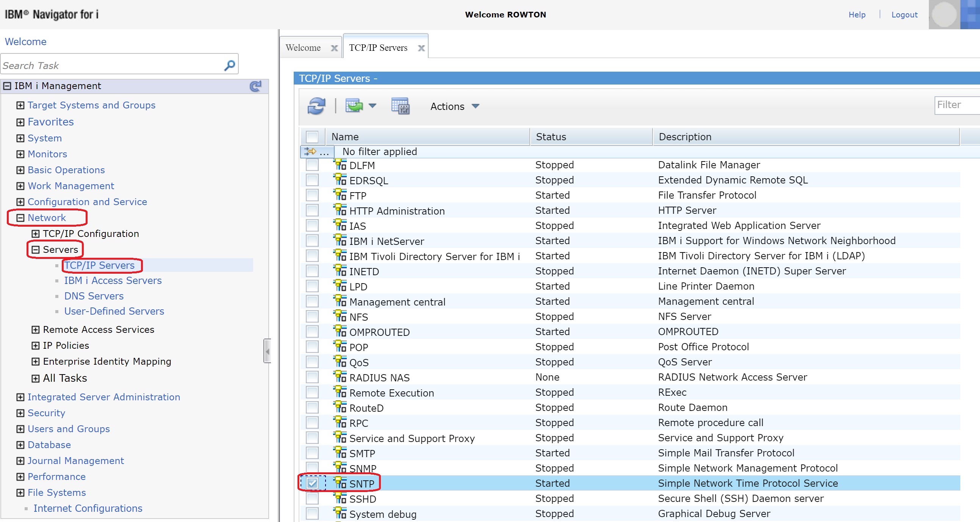The image size is (980, 522).
Task: Click the Logout link
Action: (904, 15)
